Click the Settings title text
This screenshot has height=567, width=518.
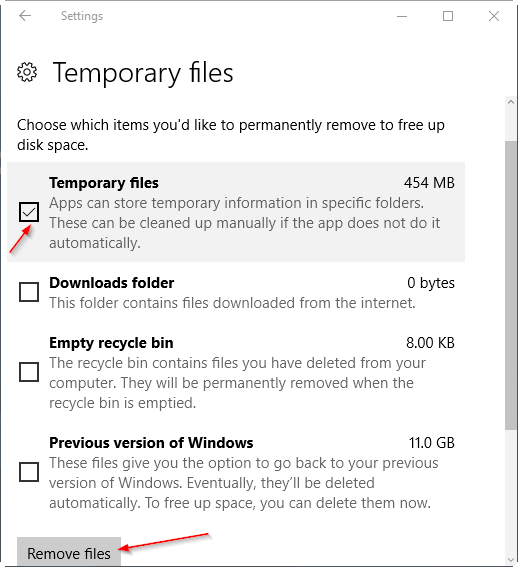click(x=82, y=16)
